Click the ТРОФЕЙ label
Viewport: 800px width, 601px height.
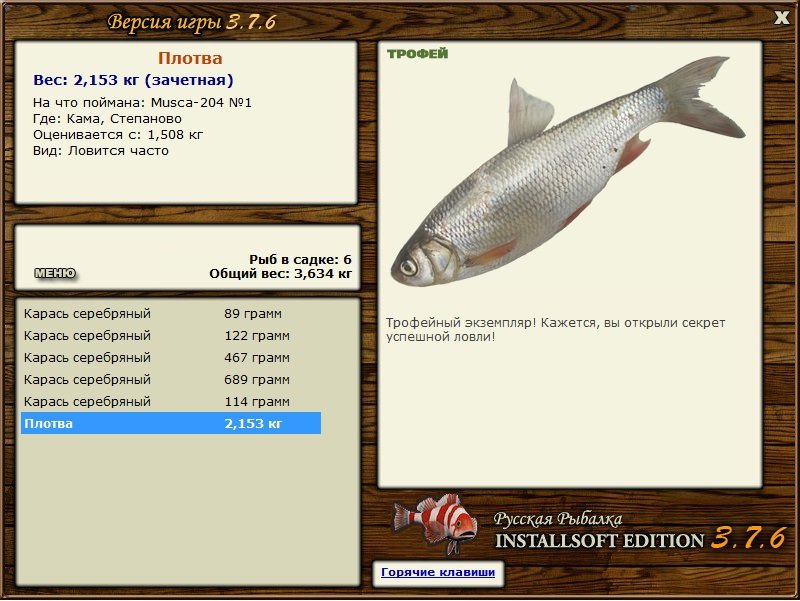click(417, 54)
